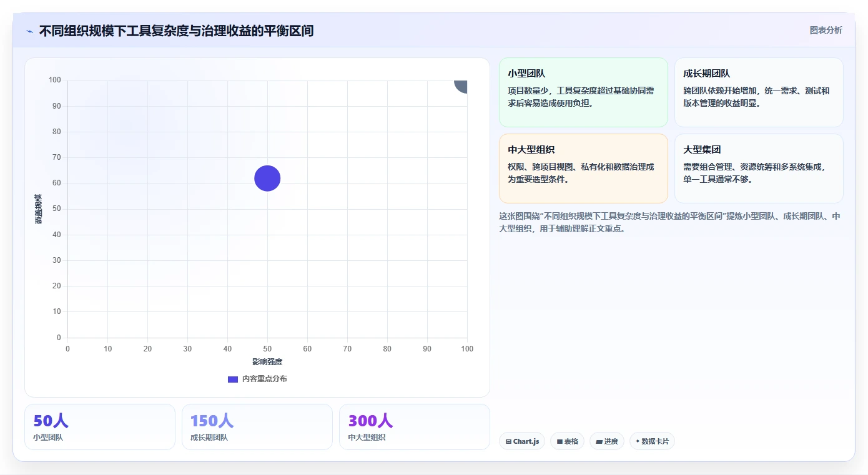The height and width of the screenshot is (475, 868).
Task: Click the 300人 statistic value
Action: pyautogui.click(x=371, y=421)
